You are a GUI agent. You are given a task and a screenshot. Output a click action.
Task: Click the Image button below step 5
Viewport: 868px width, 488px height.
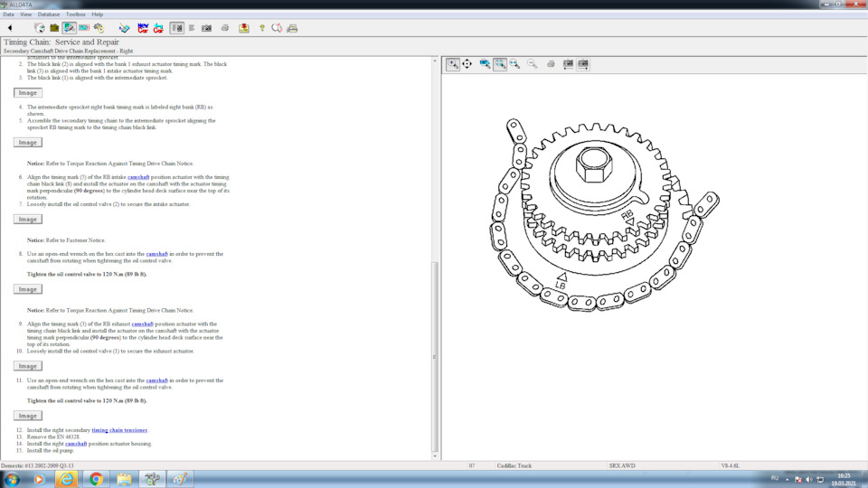tap(28, 143)
